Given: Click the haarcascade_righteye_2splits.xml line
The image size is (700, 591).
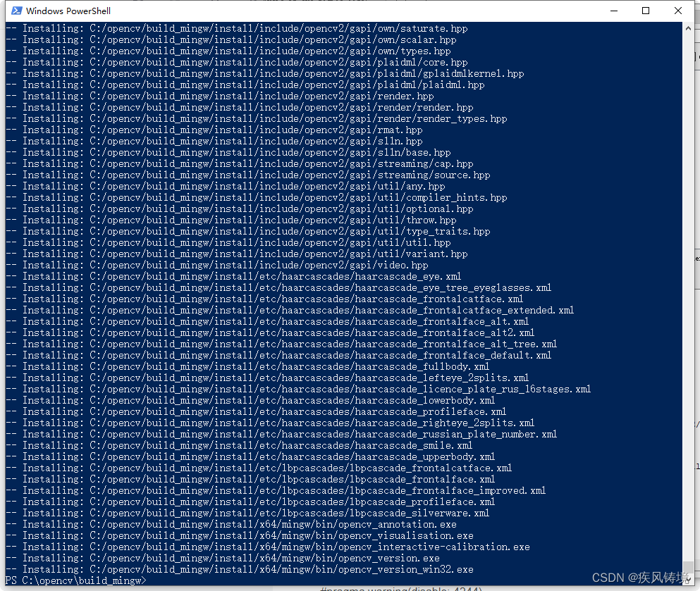Looking at the screenshot, I should click(270, 423).
